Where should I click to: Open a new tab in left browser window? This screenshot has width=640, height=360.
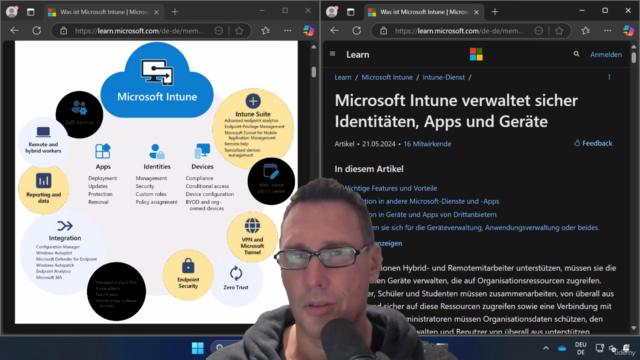click(175, 12)
